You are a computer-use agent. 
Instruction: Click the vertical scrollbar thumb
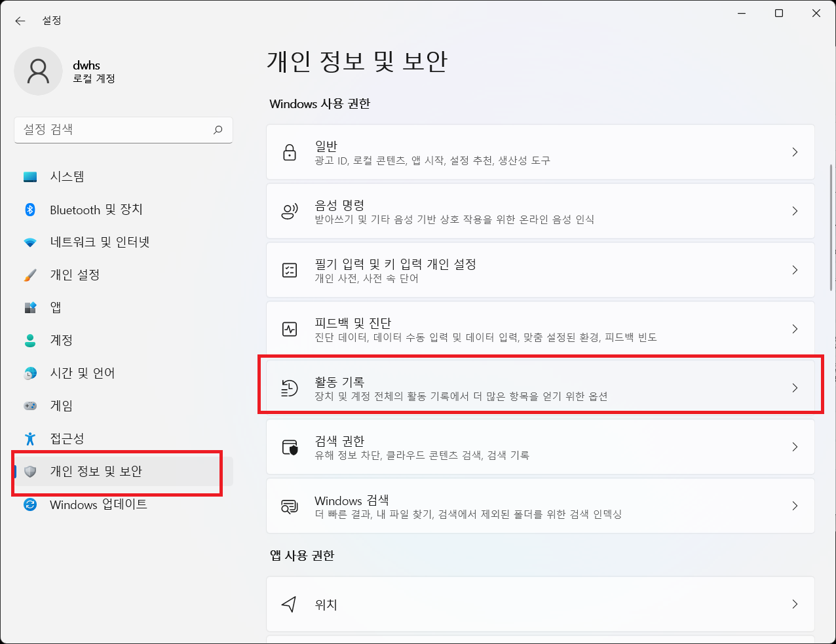coord(831,227)
